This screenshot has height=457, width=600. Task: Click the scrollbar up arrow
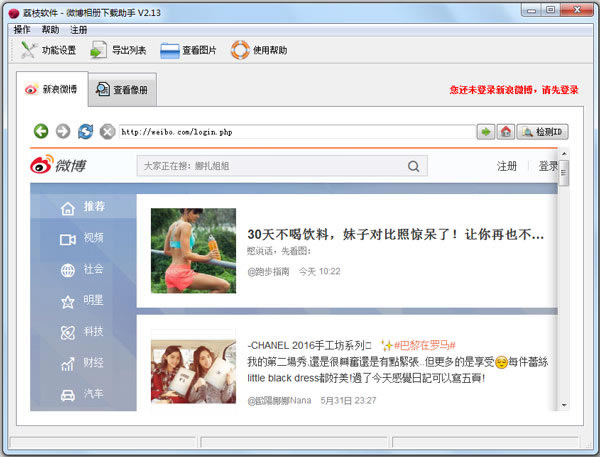click(x=564, y=153)
